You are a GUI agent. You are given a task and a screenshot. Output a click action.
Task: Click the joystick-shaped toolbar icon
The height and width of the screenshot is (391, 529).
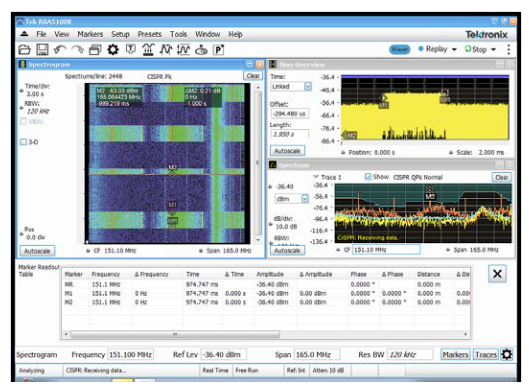[x=201, y=50]
